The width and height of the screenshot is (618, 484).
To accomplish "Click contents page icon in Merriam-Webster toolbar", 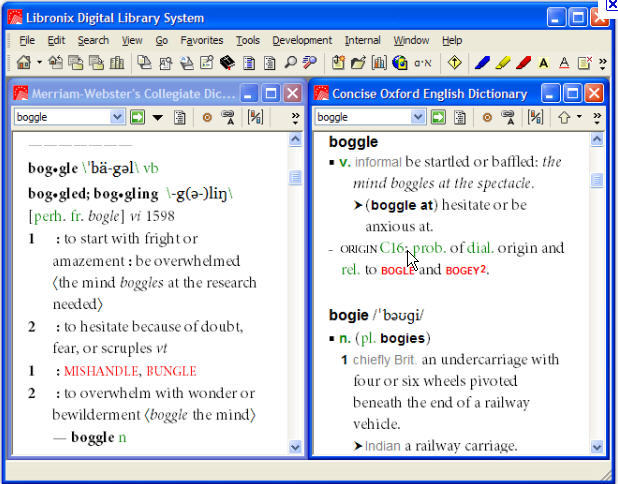I will tap(180, 117).
